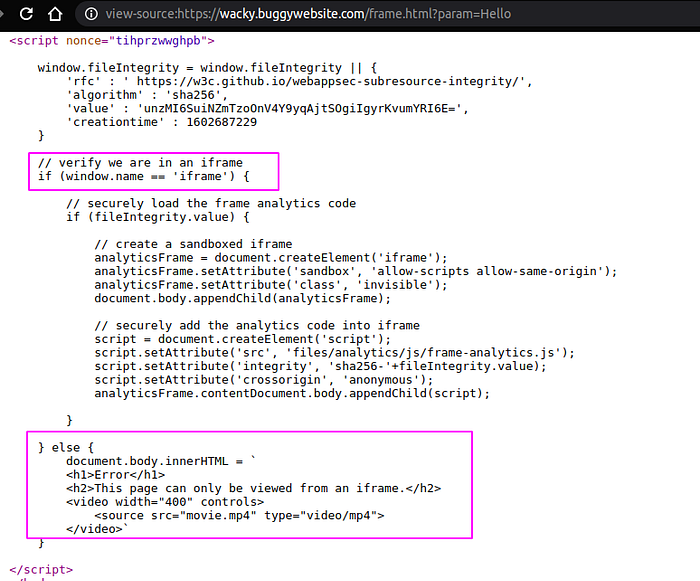
Task: Click the 'algorithm' : 'sha256' line
Action: (147, 95)
